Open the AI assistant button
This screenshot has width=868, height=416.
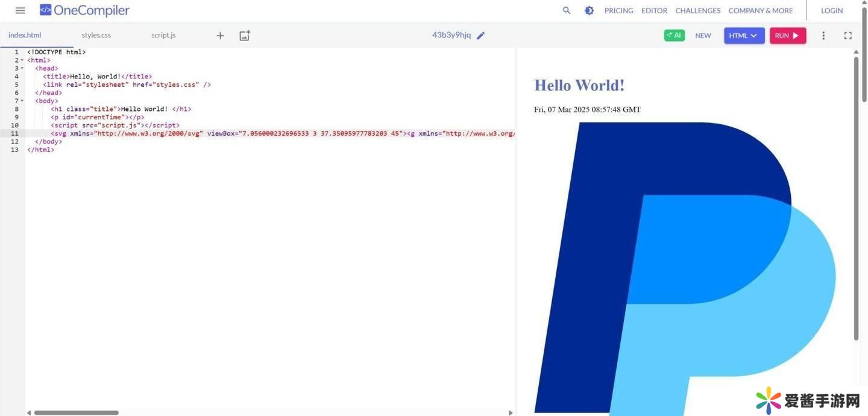[674, 36]
